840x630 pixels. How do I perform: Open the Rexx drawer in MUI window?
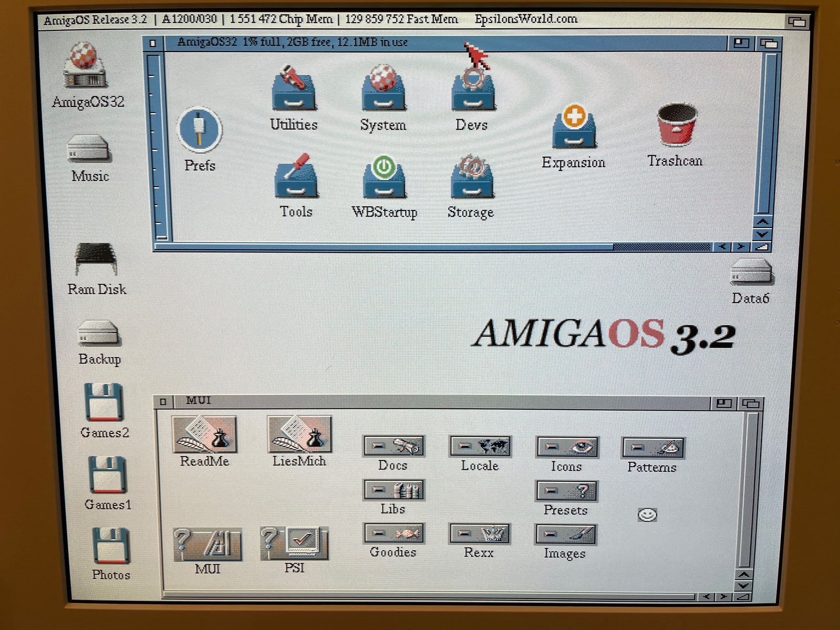[479, 534]
